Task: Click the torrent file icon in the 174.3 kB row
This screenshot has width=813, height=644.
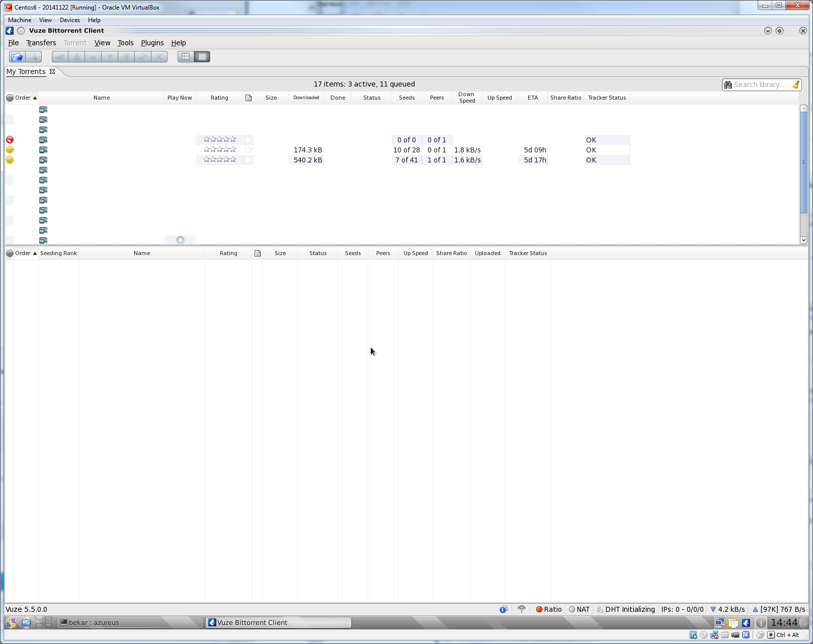Action: click(x=43, y=150)
